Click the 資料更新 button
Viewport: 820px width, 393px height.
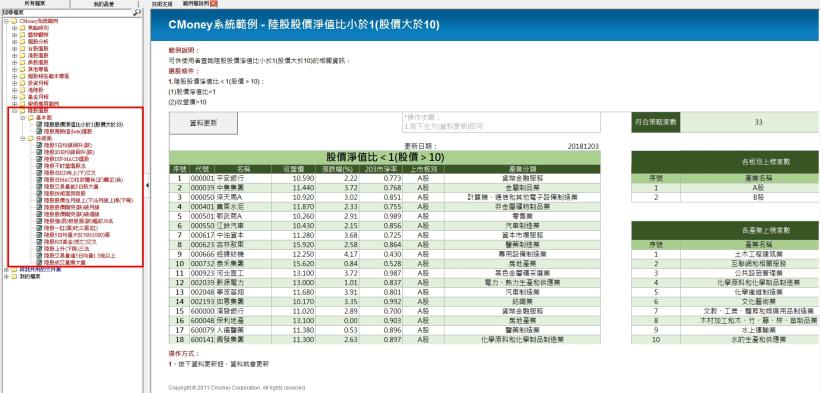pyautogui.click(x=203, y=123)
